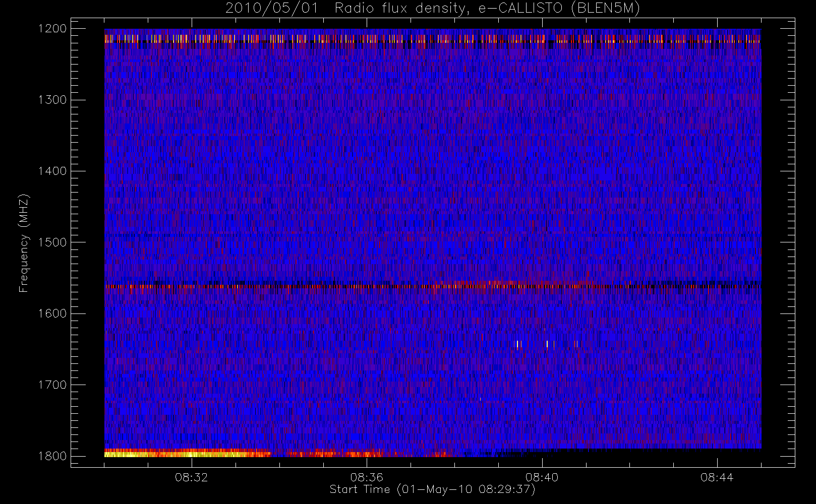
Task: Select the 1200 frequency tick label
Action: pyautogui.click(x=52, y=29)
